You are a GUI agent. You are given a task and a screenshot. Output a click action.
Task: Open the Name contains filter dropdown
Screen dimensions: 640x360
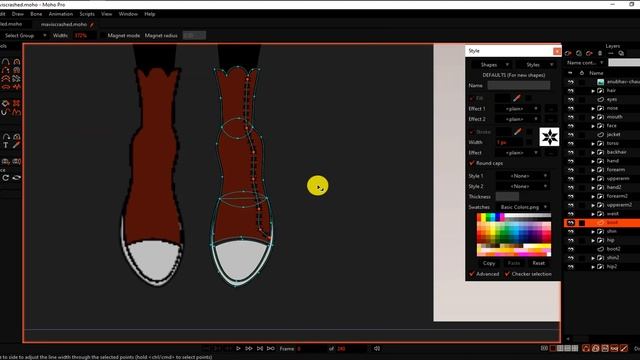(585, 62)
